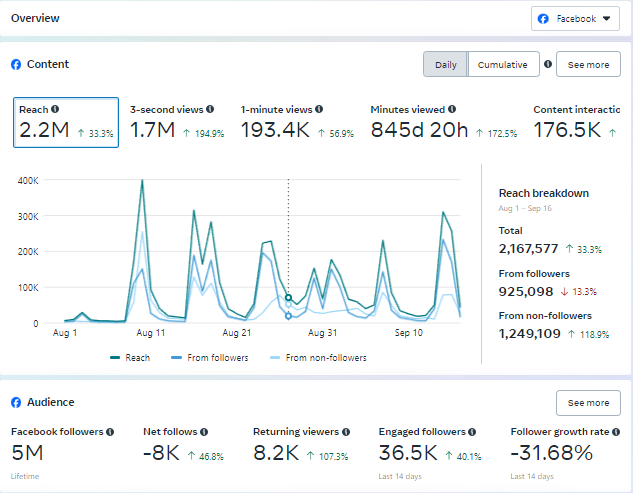The image size is (633, 493).
Task: Click the 1-minute views info icon
Action: click(319, 109)
